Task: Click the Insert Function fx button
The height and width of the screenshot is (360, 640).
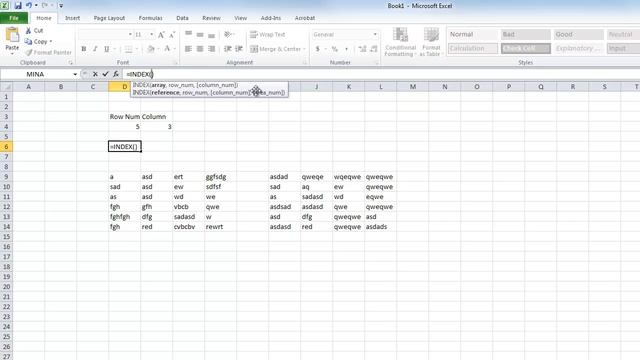Action: 116,74
